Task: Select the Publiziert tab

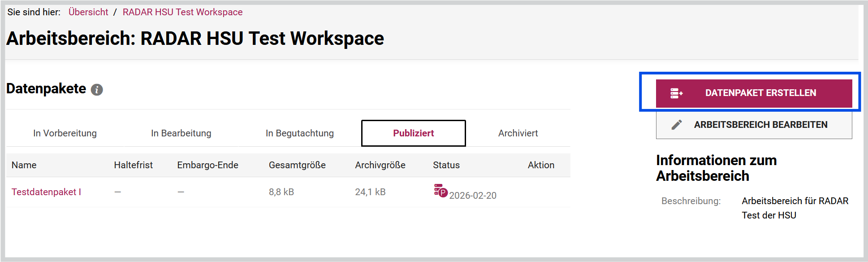Action: [x=414, y=133]
